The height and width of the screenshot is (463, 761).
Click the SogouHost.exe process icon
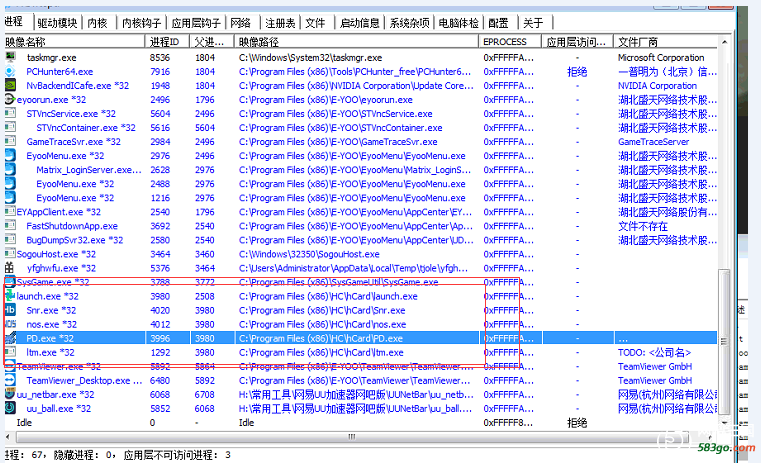pos(10,254)
